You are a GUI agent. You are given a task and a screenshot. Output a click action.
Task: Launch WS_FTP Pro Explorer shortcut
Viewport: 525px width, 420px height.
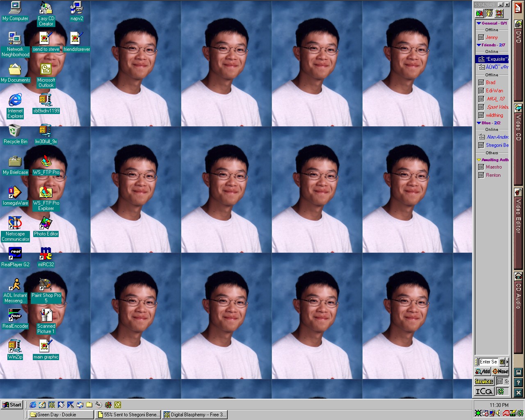click(46, 199)
